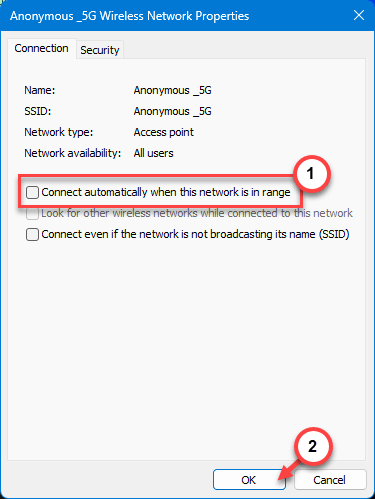
Task: Click the Access point value text
Action: click(164, 132)
